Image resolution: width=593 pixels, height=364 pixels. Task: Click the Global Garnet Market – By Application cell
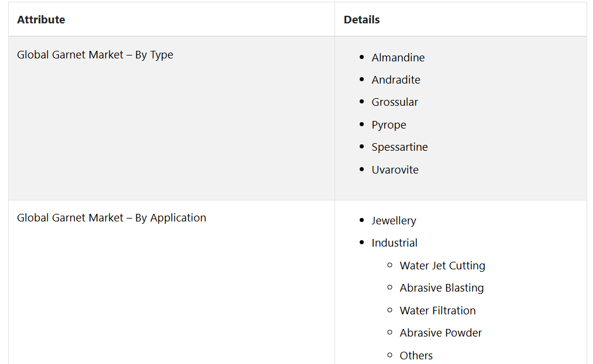click(111, 218)
